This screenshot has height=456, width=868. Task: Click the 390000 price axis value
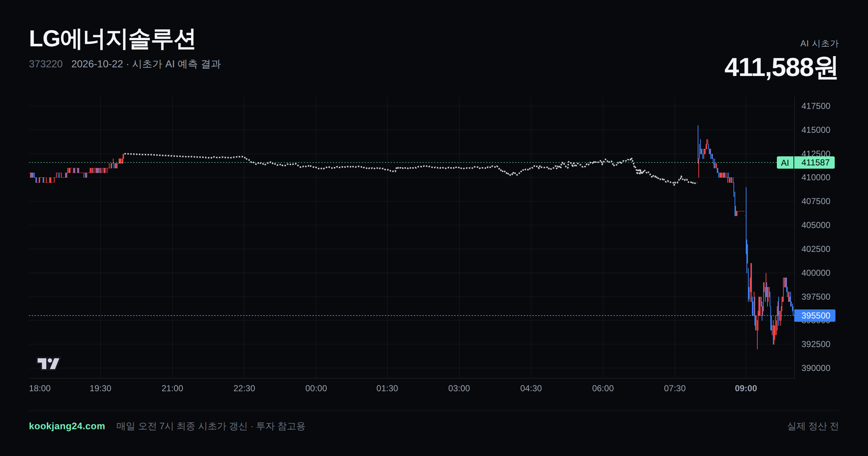coord(816,368)
